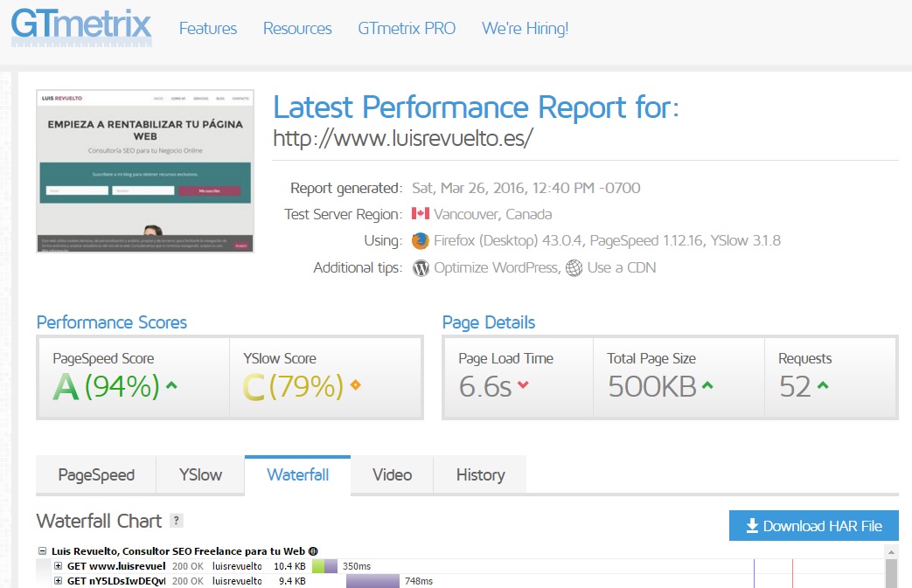Click the A (94%) PageSpeed grade

[x=106, y=386]
